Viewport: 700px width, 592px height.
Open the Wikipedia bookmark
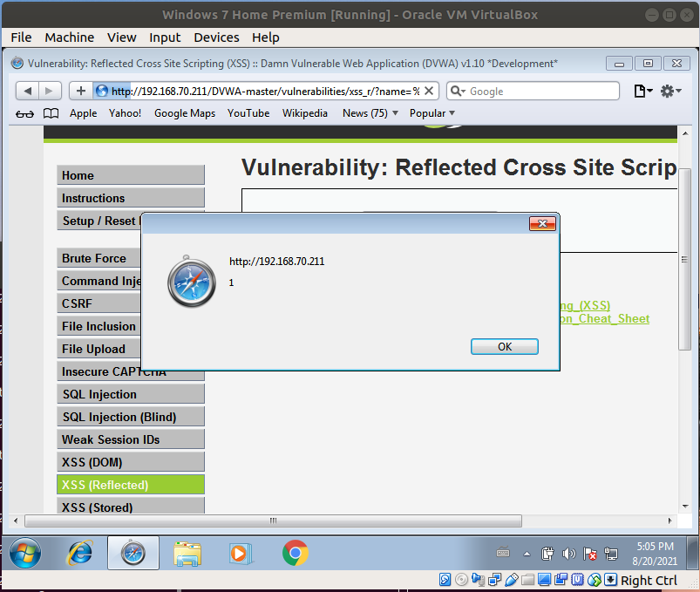pos(305,113)
